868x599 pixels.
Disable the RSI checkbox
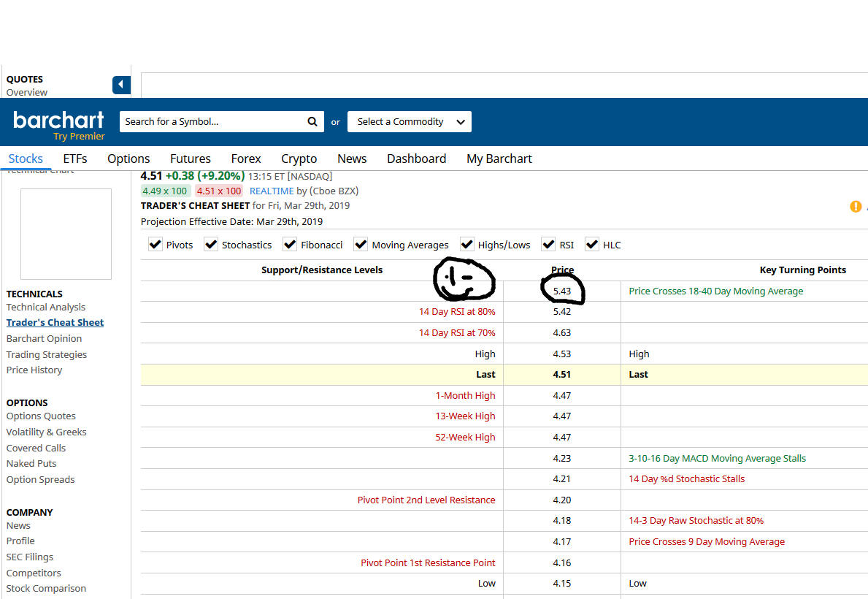(x=548, y=245)
